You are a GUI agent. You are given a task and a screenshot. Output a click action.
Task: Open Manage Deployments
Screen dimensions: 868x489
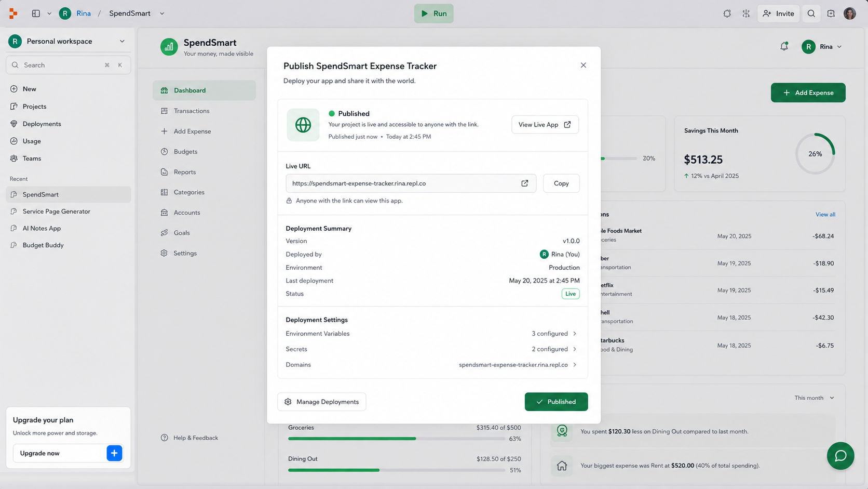322,402
